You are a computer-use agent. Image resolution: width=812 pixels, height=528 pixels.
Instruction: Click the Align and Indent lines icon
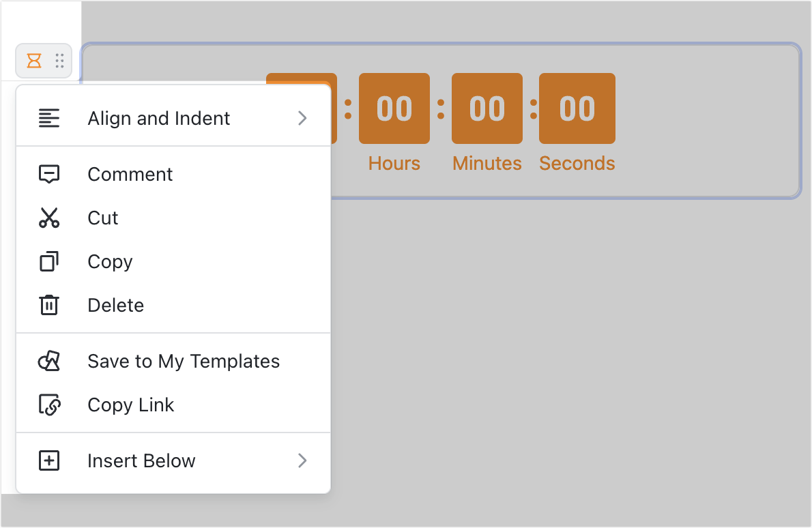pyautogui.click(x=49, y=118)
